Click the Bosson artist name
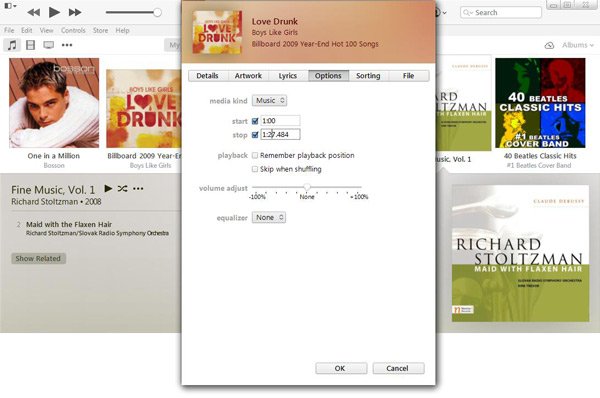600x398 pixels. coord(54,165)
